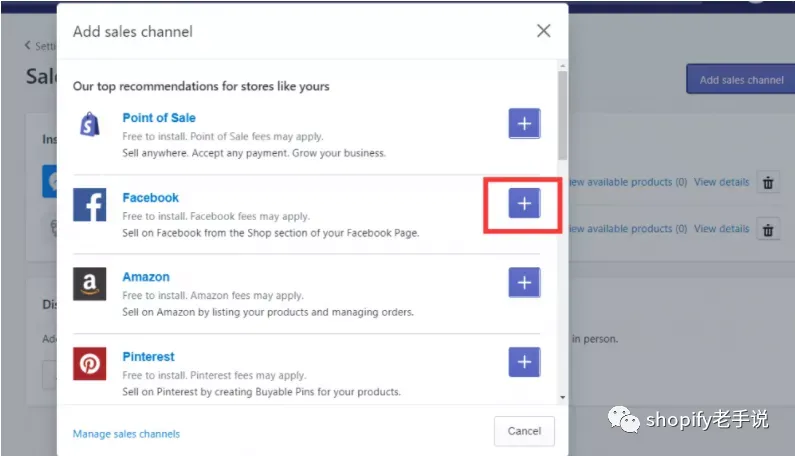Delete the first installed sales channel
795x456 pixels.
768,183
